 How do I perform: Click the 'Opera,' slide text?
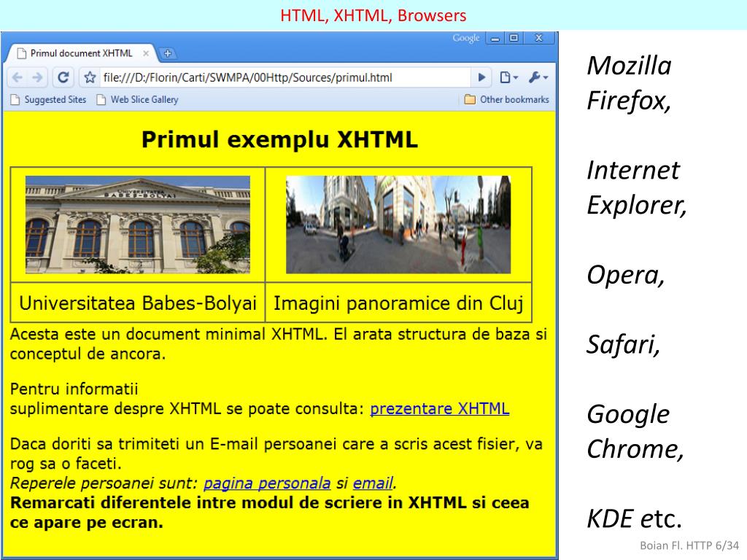(625, 275)
